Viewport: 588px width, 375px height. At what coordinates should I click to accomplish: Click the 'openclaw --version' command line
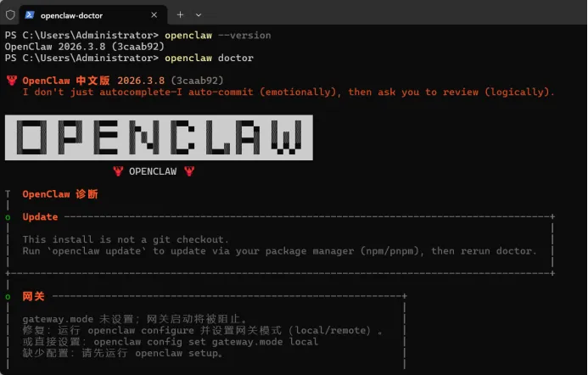[x=218, y=36]
